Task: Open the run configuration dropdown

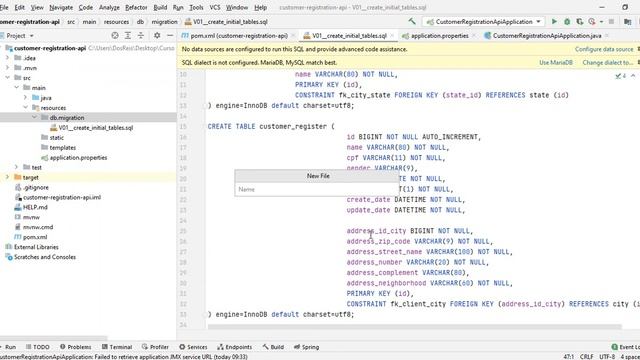Action: coord(483,22)
